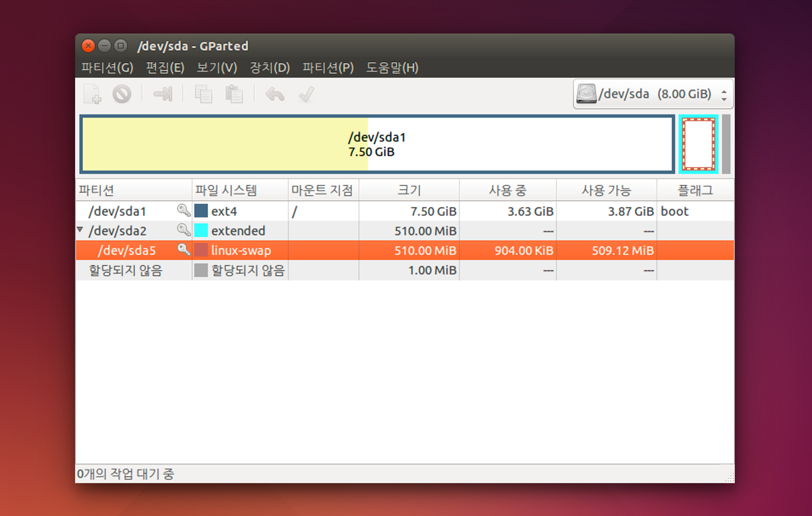The height and width of the screenshot is (516, 812).
Task: Sort by the 크기 column header
Action: pos(409,190)
